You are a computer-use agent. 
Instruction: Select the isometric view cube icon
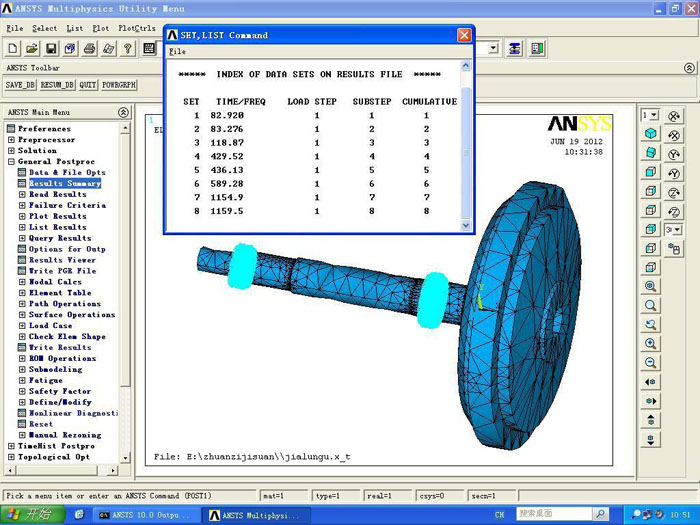(651, 134)
